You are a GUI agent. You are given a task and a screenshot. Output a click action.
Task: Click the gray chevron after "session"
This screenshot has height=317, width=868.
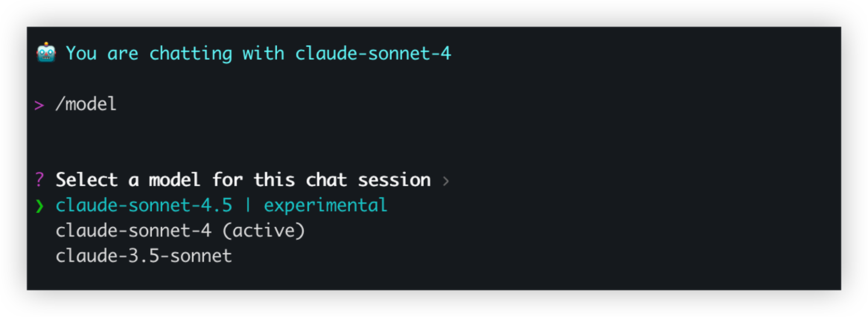[446, 181]
